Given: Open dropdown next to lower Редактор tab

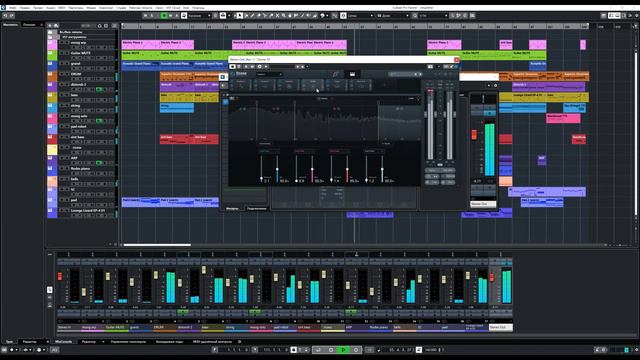Looking at the screenshot, I should click(103, 342).
